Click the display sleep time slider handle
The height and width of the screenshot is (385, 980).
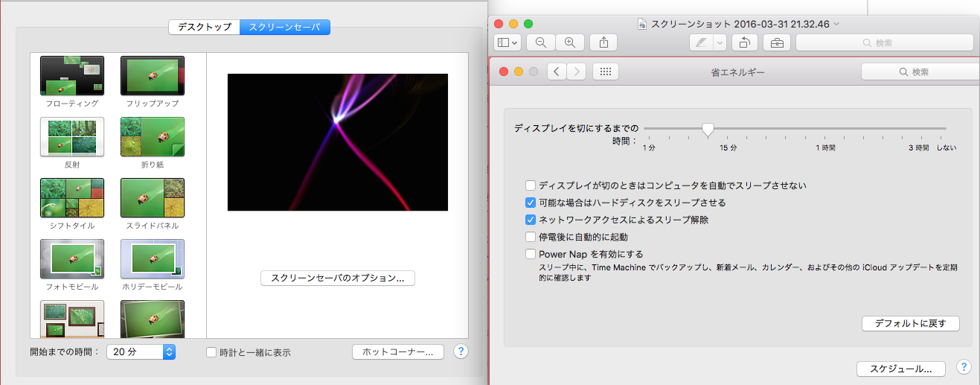coord(708,130)
